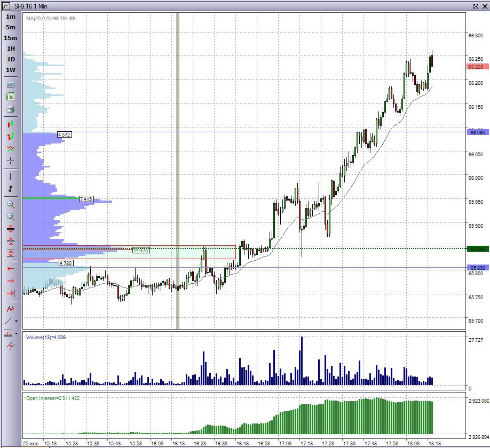490x448 pixels.
Task: Switch to bar chart type
Action: point(11,137)
